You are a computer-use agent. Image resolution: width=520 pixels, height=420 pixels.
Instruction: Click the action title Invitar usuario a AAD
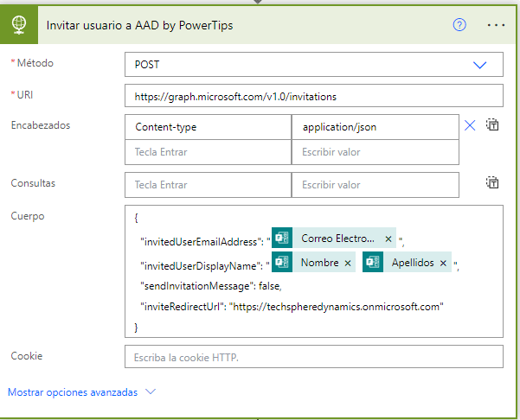[138, 25]
